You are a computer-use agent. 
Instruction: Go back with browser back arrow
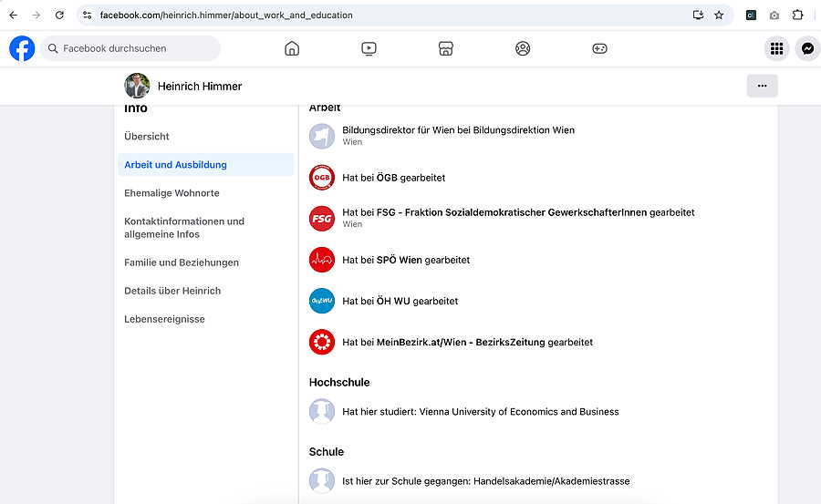(x=13, y=15)
